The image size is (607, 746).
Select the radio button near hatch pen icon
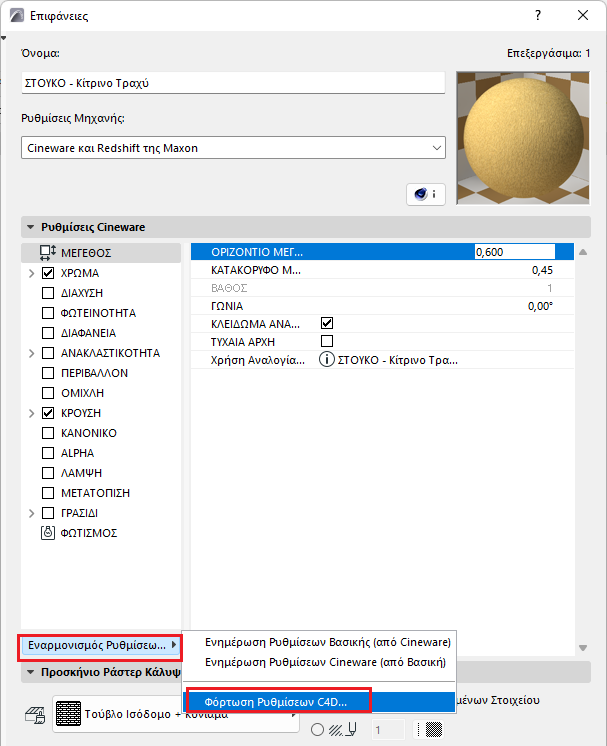click(x=317, y=729)
